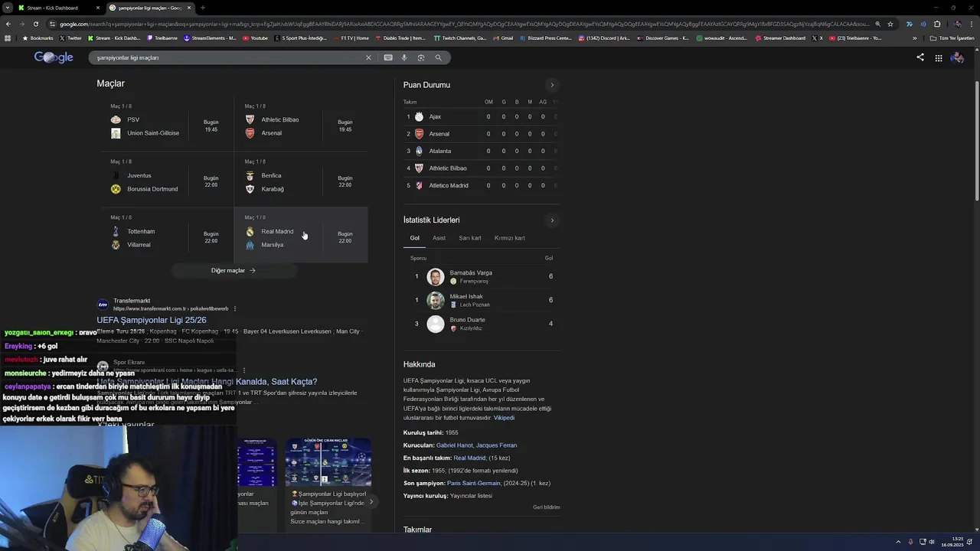Open the Twitter bookmark

point(70,38)
